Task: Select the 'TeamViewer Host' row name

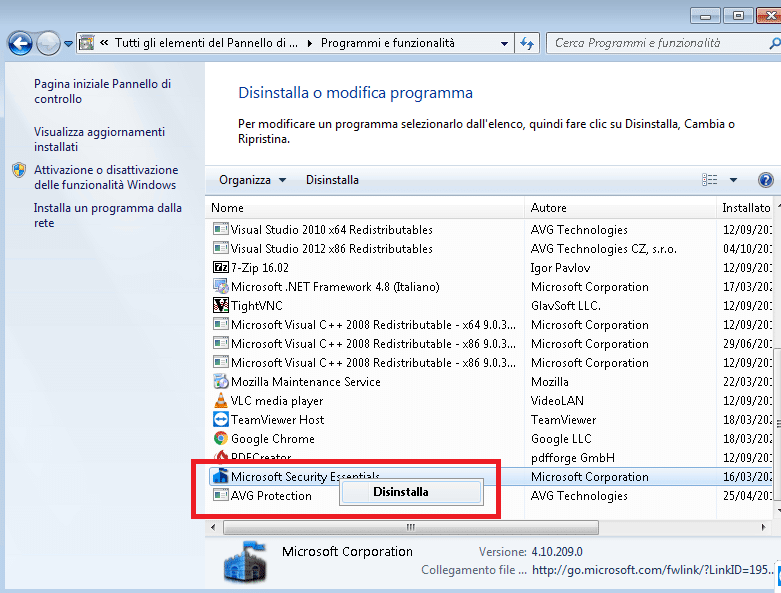Action: point(277,420)
